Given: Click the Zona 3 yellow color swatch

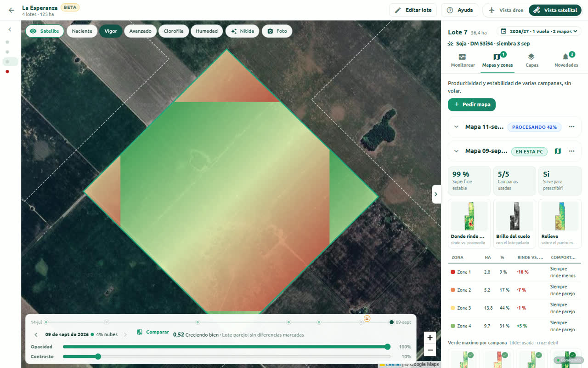Looking at the screenshot, I should (x=453, y=308).
